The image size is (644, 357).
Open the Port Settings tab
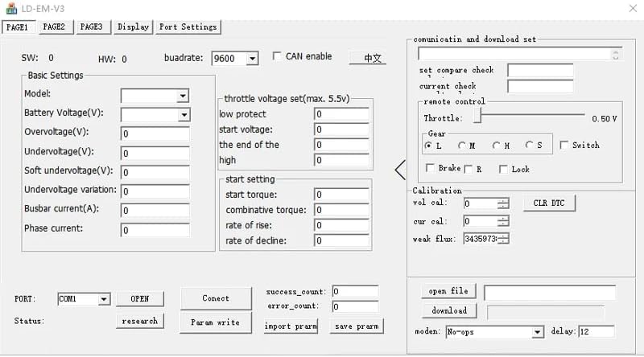pyautogui.click(x=188, y=27)
